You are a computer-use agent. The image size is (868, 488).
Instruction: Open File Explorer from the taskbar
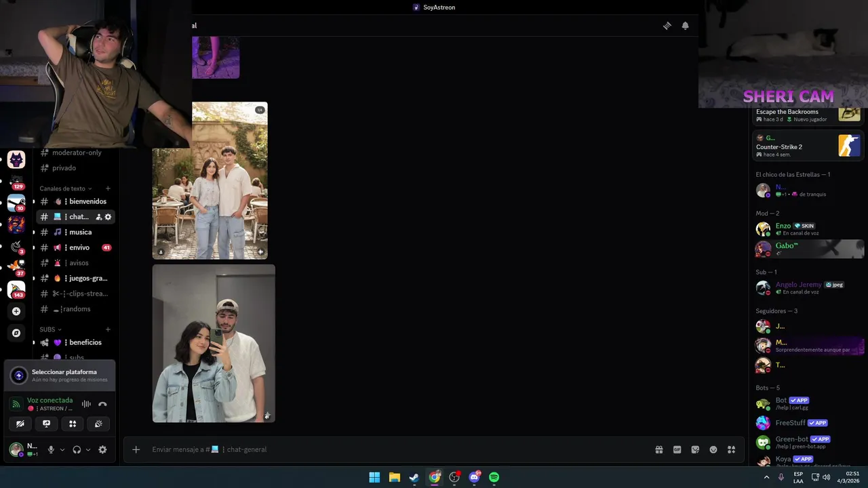[394, 477]
